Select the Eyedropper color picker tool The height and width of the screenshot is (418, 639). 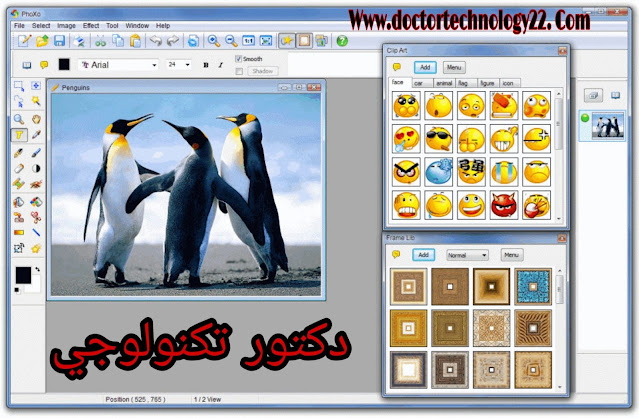36,134
